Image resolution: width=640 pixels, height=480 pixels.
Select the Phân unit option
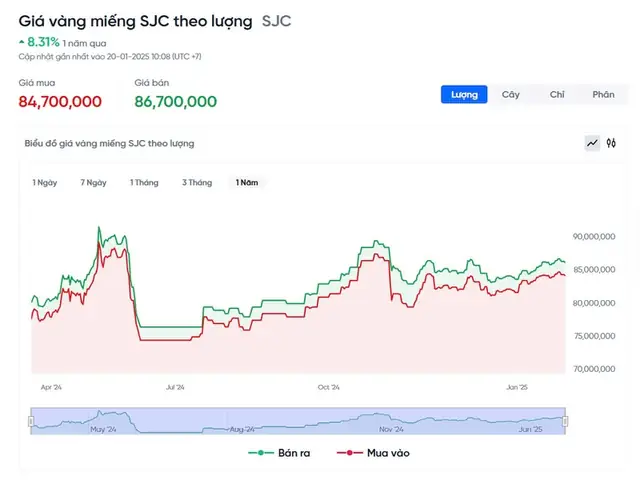(x=603, y=94)
